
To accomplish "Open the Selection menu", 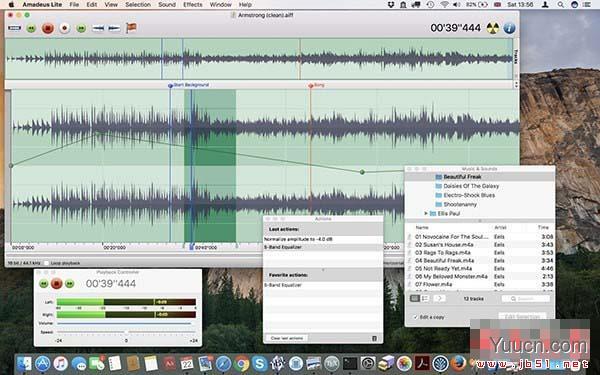I will (138, 5).
